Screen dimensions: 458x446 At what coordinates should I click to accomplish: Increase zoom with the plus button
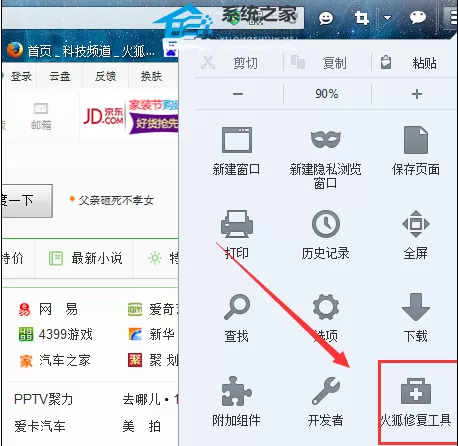click(x=417, y=94)
